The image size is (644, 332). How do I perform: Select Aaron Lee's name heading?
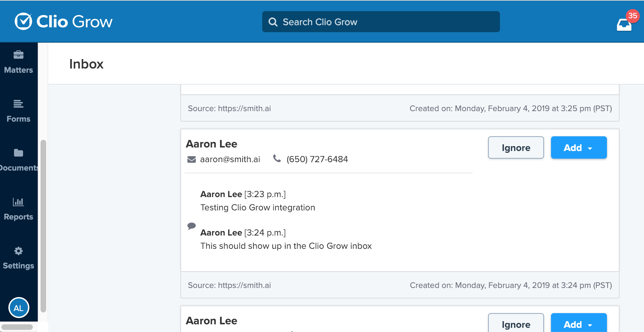(211, 144)
